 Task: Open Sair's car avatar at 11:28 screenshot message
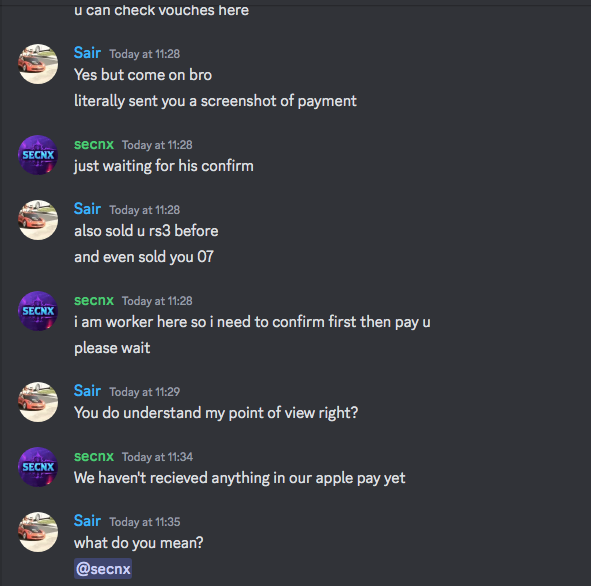click(x=38, y=64)
